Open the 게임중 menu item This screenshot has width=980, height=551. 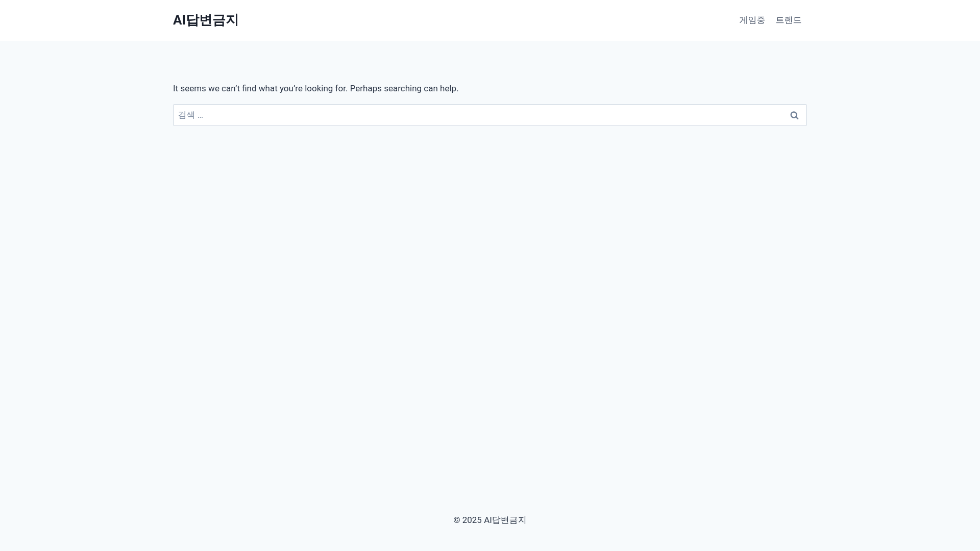point(752,20)
